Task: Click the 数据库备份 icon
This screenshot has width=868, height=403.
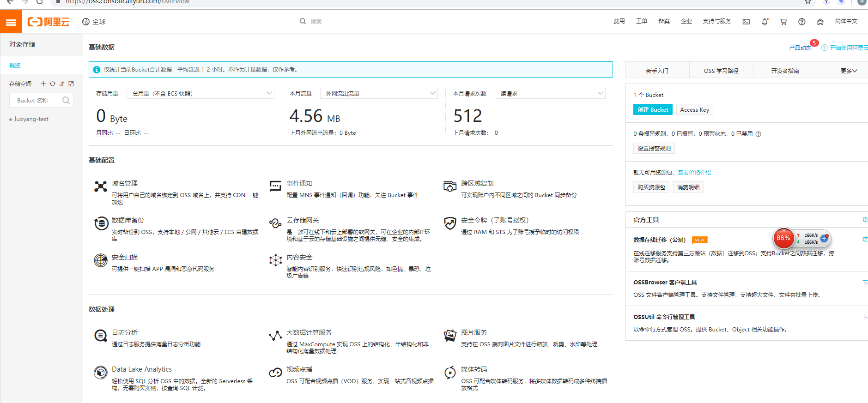Action: tap(101, 223)
